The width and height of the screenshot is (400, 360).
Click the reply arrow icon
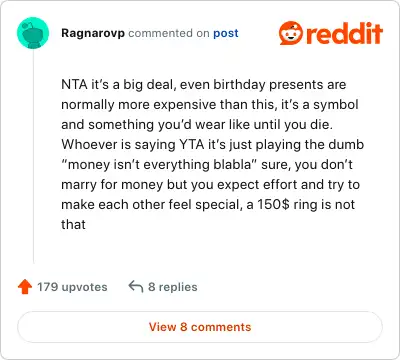click(x=136, y=287)
